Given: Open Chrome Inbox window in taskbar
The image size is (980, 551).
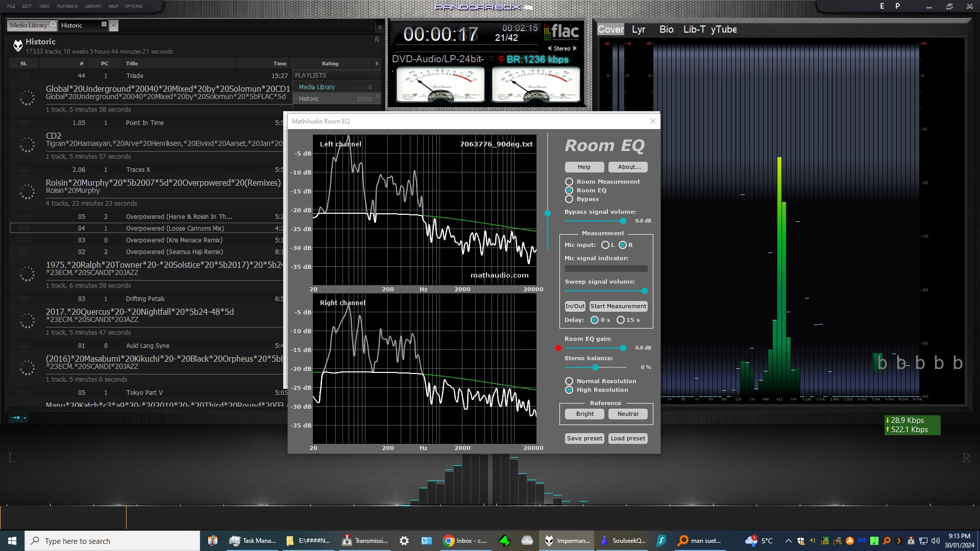Looking at the screenshot, I should pos(465,541).
